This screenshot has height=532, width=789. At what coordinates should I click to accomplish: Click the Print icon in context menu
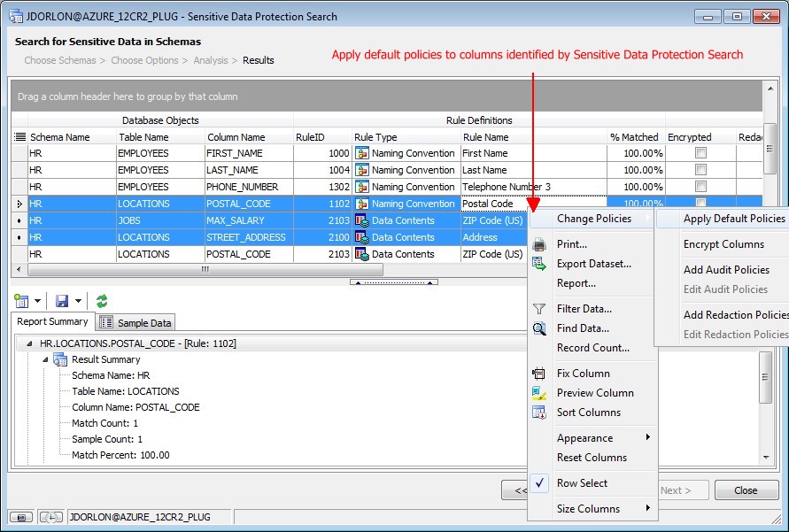point(539,244)
